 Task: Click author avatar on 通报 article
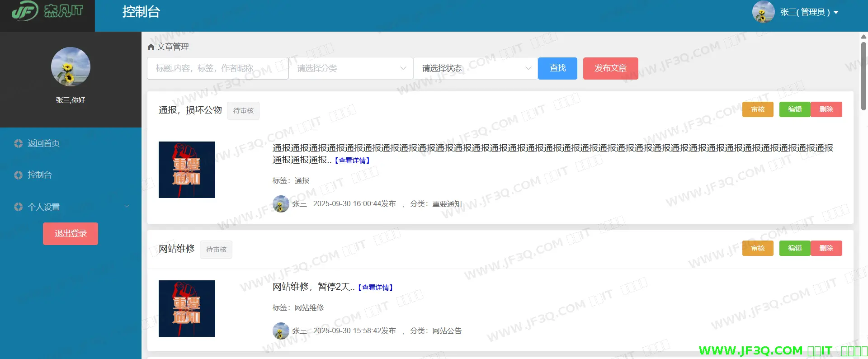pos(281,204)
